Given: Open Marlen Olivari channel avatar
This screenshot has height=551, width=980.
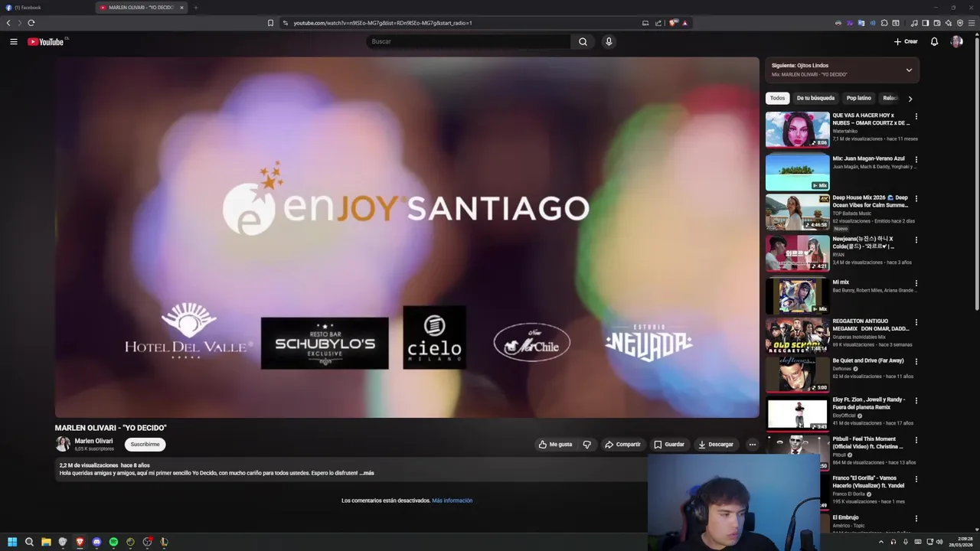Looking at the screenshot, I should click(x=63, y=444).
